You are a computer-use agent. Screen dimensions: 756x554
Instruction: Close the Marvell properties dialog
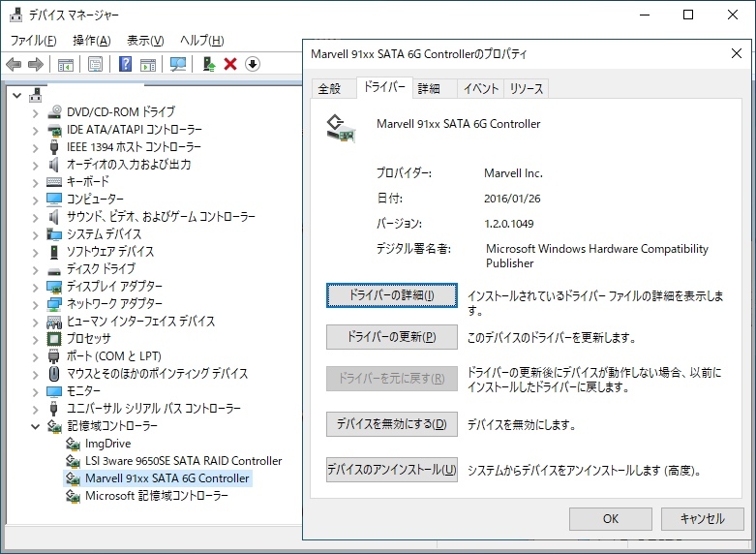tap(737, 53)
